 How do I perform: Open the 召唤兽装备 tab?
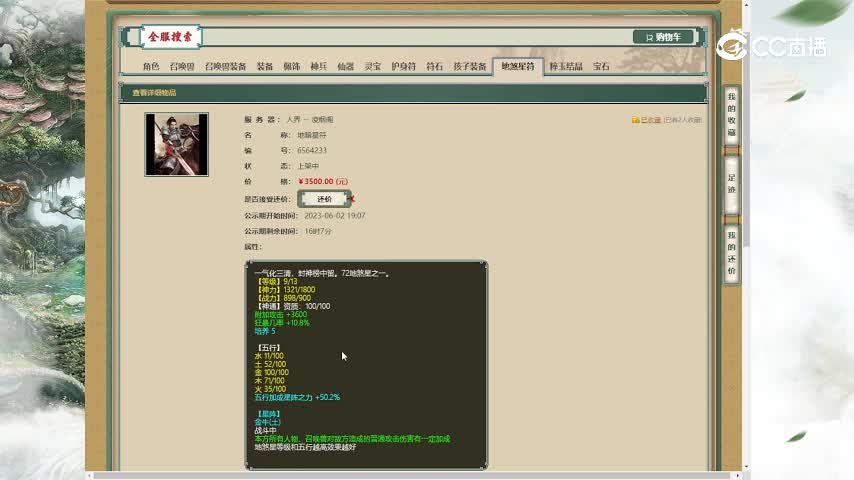(225, 66)
